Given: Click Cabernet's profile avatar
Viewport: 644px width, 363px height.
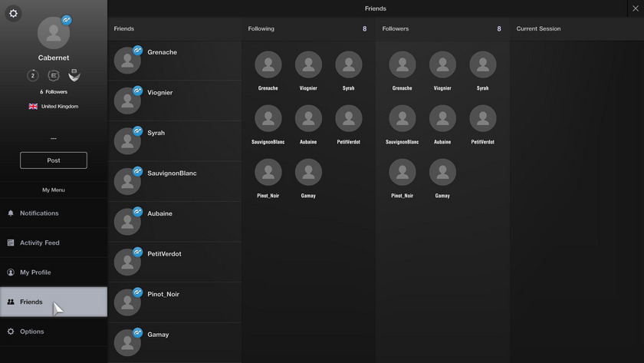Looking at the screenshot, I should pos(53,33).
